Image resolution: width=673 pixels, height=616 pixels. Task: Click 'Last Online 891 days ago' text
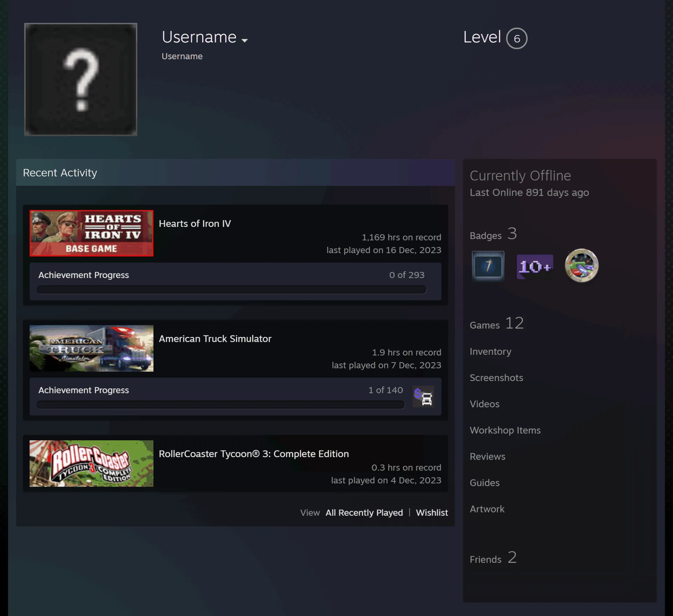tap(529, 192)
